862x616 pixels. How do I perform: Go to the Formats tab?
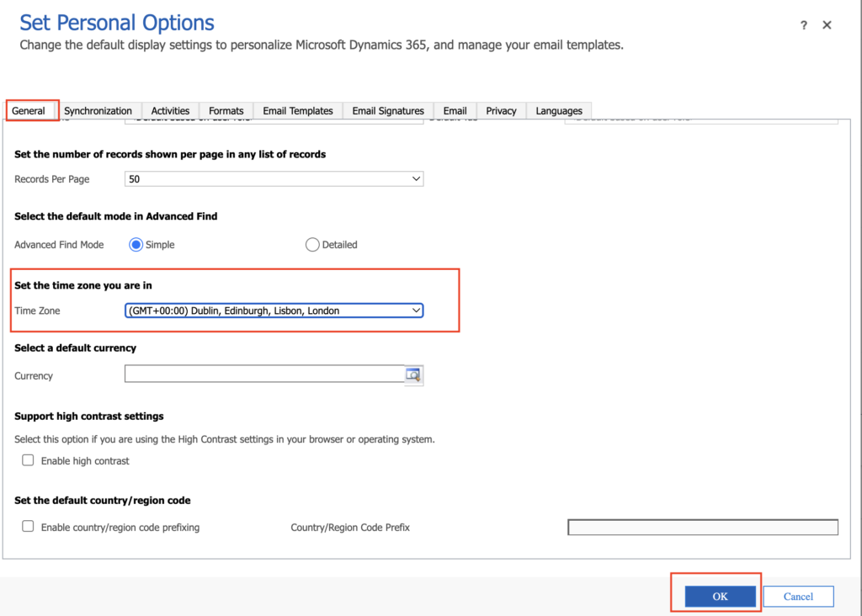coord(226,110)
